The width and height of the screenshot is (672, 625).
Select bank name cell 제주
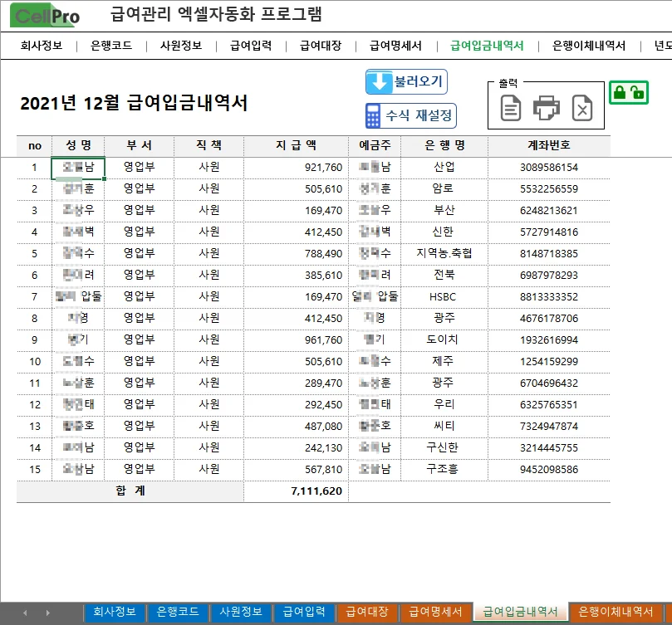pos(444,362)
